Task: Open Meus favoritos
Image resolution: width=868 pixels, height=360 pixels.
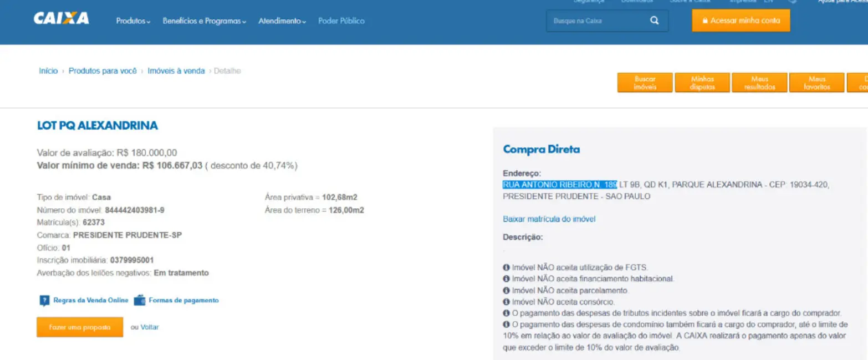Action: pos(816,83)
